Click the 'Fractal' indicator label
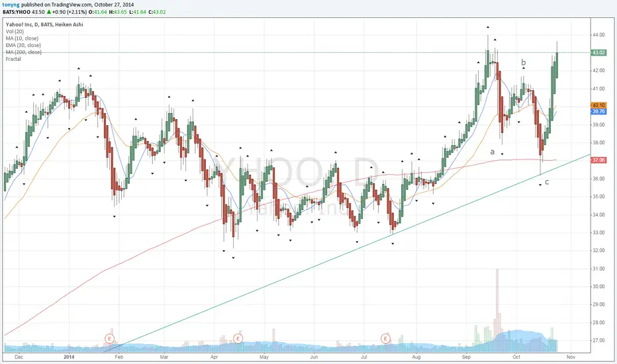Image resolution: width=617 pixels, height=364 pixels. pyautogui.click(x=13, y=59)
